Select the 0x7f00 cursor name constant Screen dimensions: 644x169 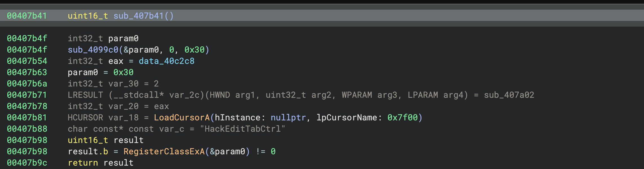pyautogui.click(x=402, y=118)
